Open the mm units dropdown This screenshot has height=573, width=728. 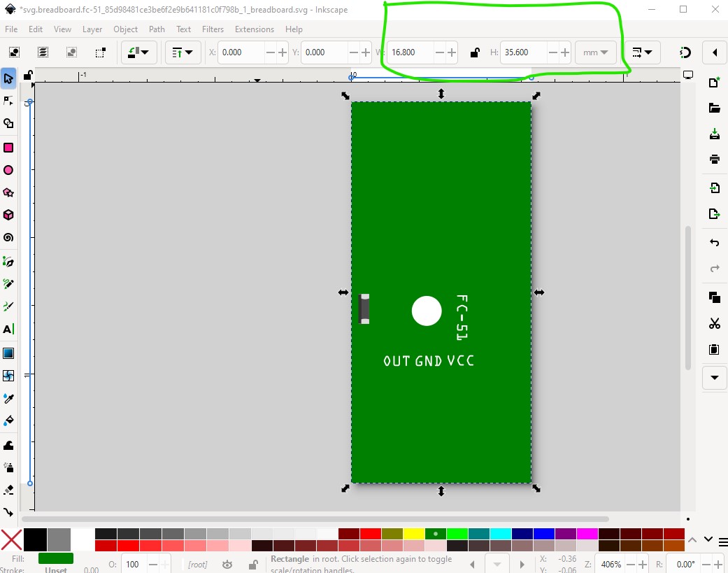pos(595,52)
